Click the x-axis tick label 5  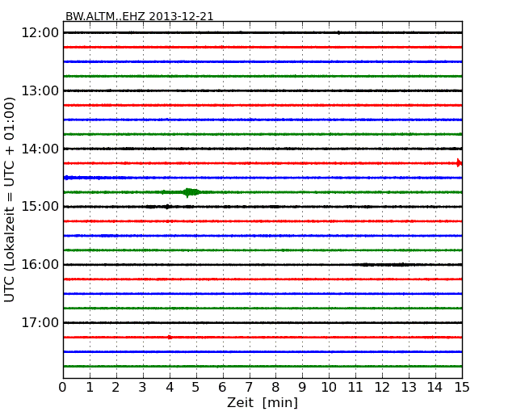click(196, 388)
